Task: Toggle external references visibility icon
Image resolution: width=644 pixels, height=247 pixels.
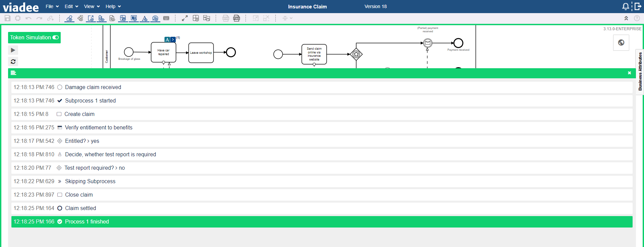Action: (x=91, y=18)
